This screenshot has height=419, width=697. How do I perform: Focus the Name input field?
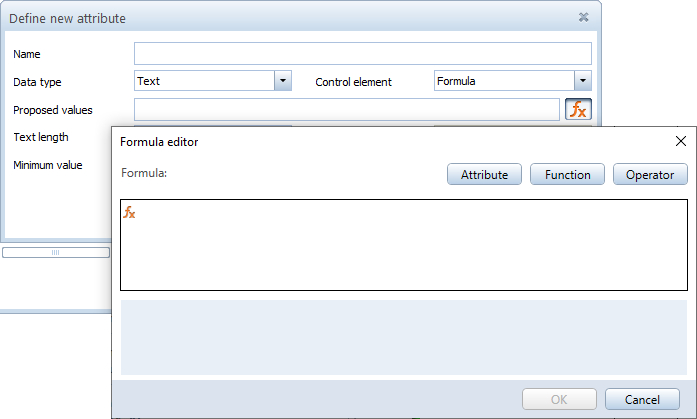[x=362, y=54]
